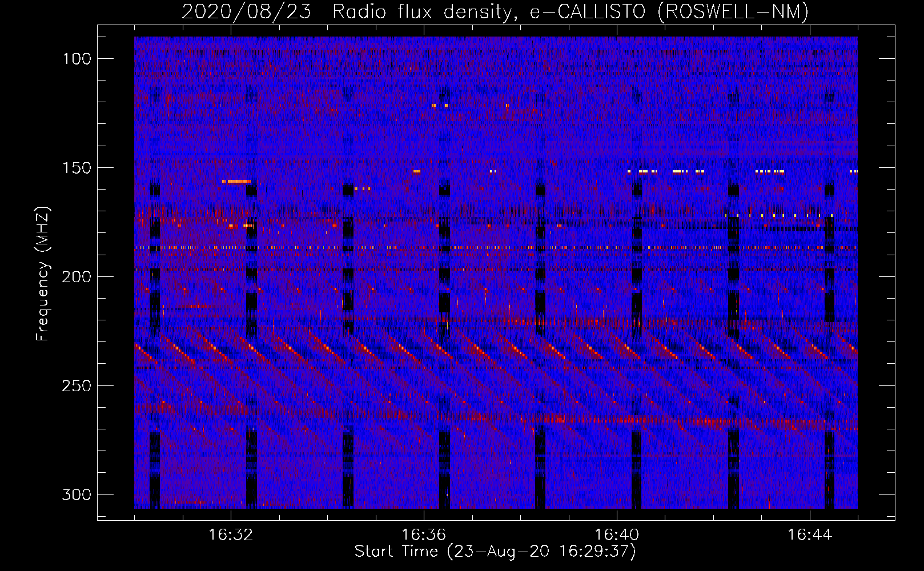
Task: Click the '150' frequency tick label
Action: [77, 168]
